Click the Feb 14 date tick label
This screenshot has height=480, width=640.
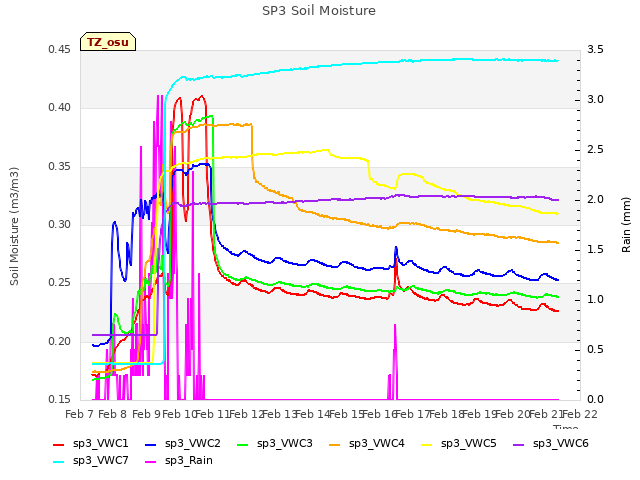pyautogui.click(x=313, y=414)
